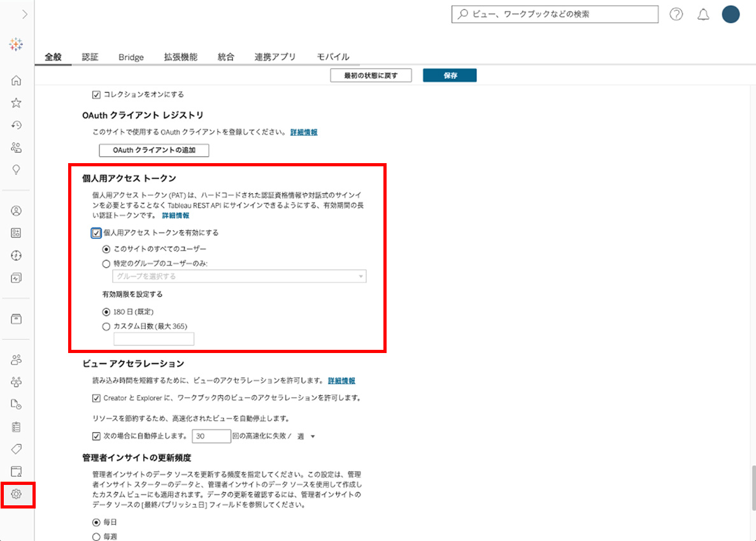Viewport: 756px width, 541px height.
Task: Open the Home icon in sidebar
Action: pos(17,80)
